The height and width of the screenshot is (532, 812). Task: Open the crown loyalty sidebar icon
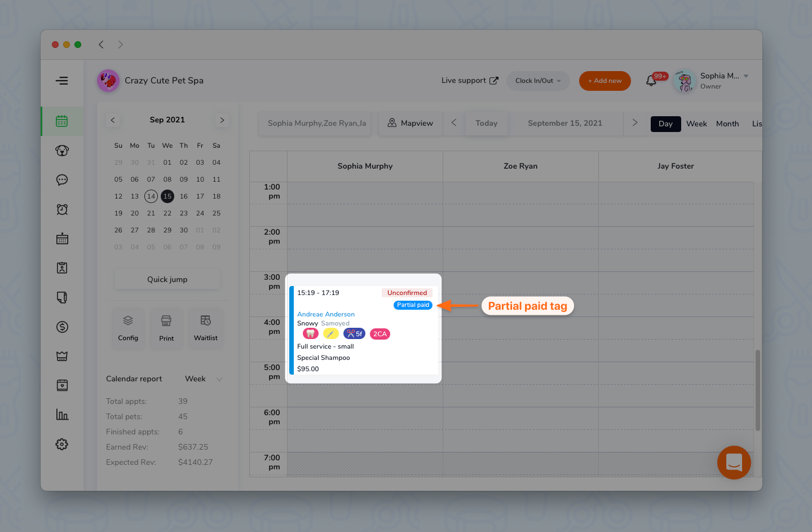click(62, 356)
